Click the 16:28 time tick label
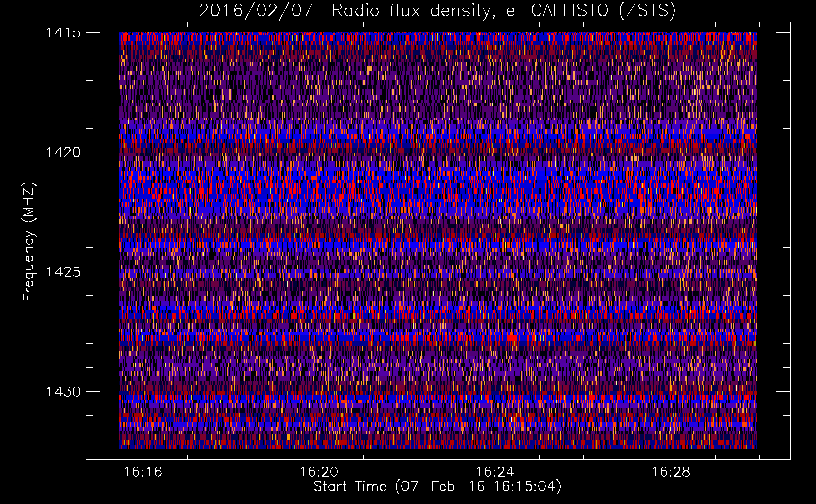 (x=671, y=472)
